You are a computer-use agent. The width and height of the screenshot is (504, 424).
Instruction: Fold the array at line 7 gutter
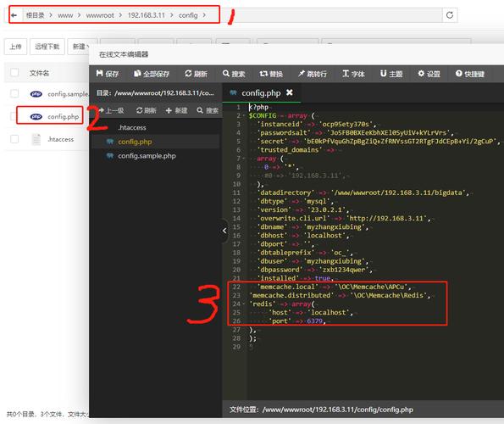[x=244, y=159]
